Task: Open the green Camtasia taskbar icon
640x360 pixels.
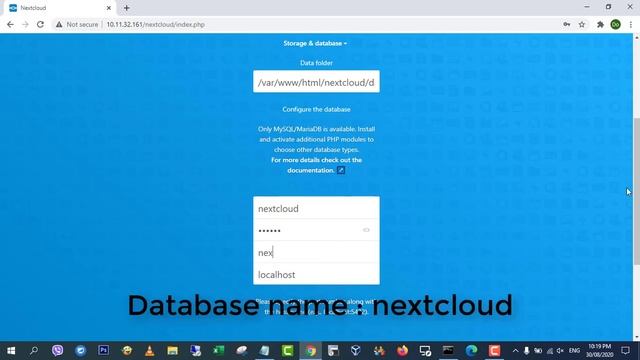Action: (x=287, y=350)
